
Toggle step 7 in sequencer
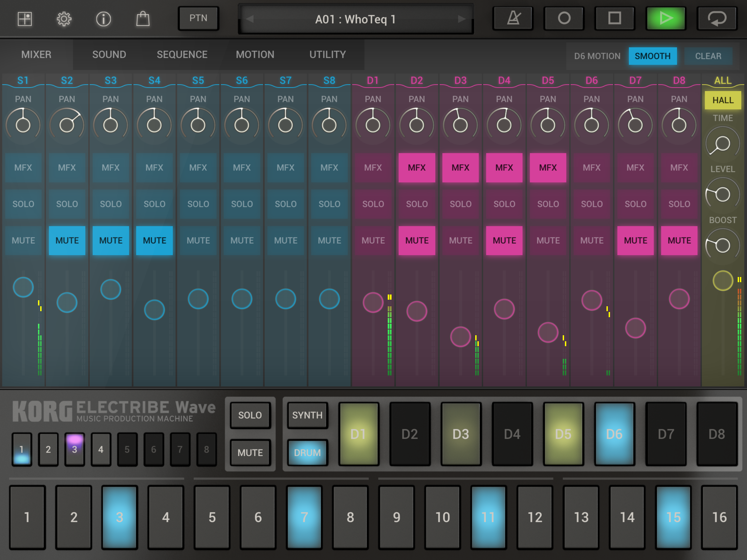coord(304,517)
